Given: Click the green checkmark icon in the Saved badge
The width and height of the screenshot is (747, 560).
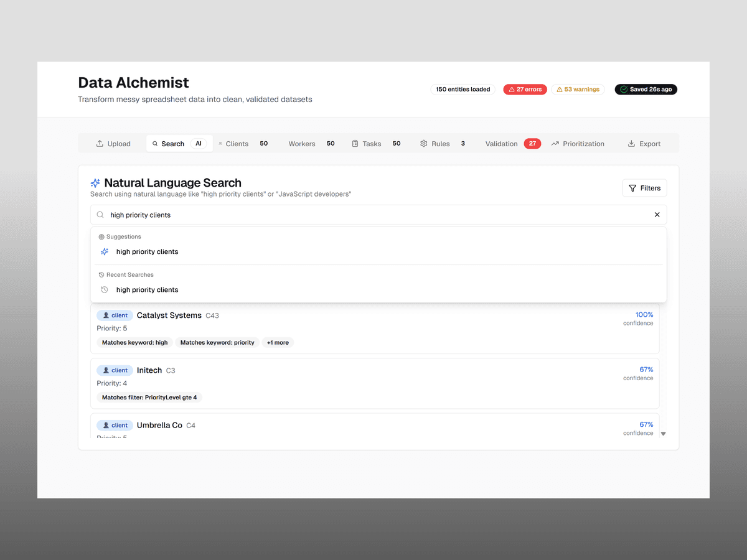Looking at the screenshot, I should pyautogui.click(x=624, y=90).
